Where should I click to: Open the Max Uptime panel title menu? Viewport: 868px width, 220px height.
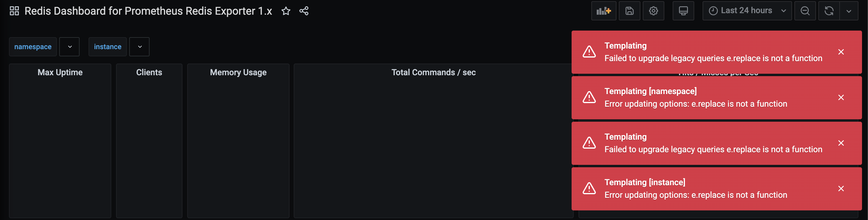60,72
